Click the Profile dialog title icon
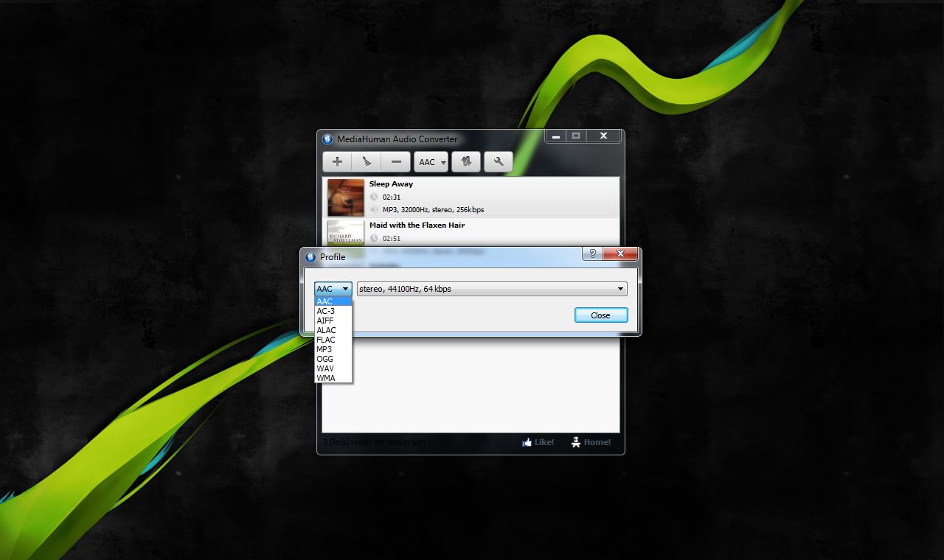The height and width of the screenshot is (560, 944). 310,257
